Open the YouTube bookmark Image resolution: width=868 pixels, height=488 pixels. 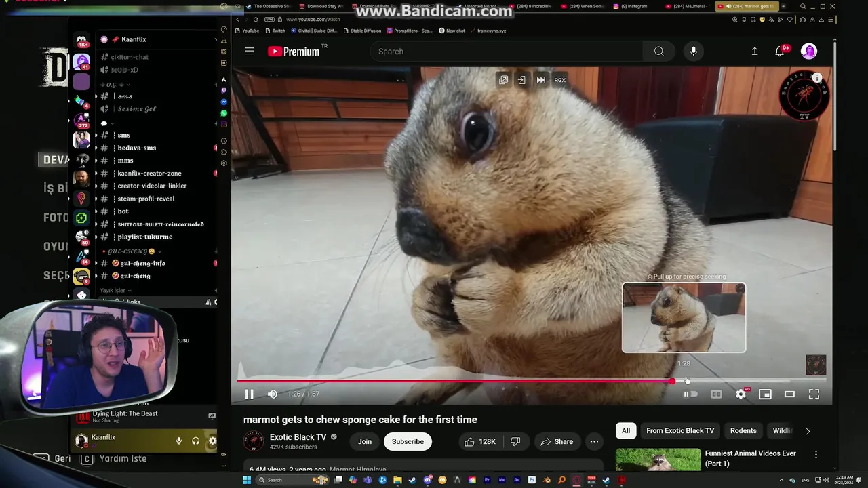(x=246, y=30)
